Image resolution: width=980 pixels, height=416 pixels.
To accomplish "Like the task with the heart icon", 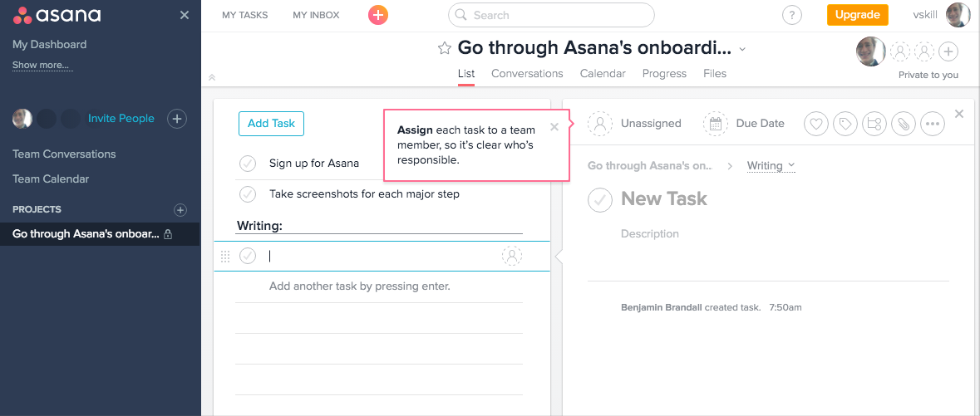I will pyautogui.click(x=815, y=124).
